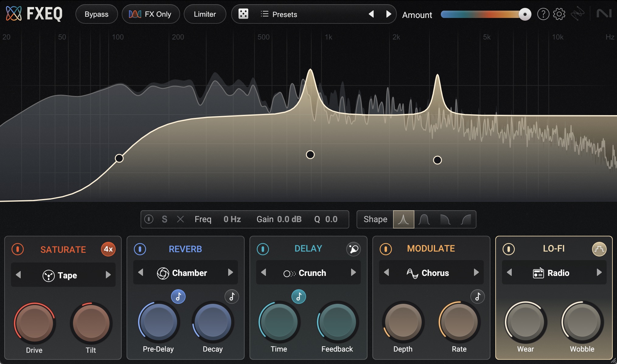Screen dimensions: 617x364
Task: Click the FXEQ logo icon
Action: 14,14
